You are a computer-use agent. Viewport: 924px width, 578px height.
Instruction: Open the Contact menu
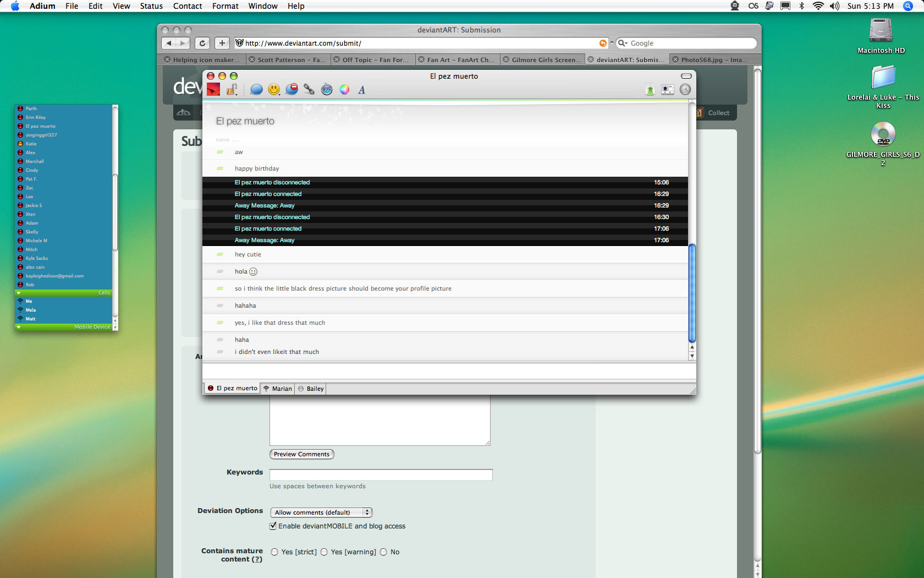coord(188,6)
